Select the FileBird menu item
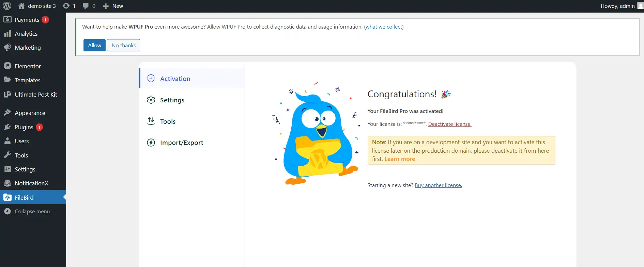Screen dimensions: 644x267 pyautogui.click(x=33, y=197)
